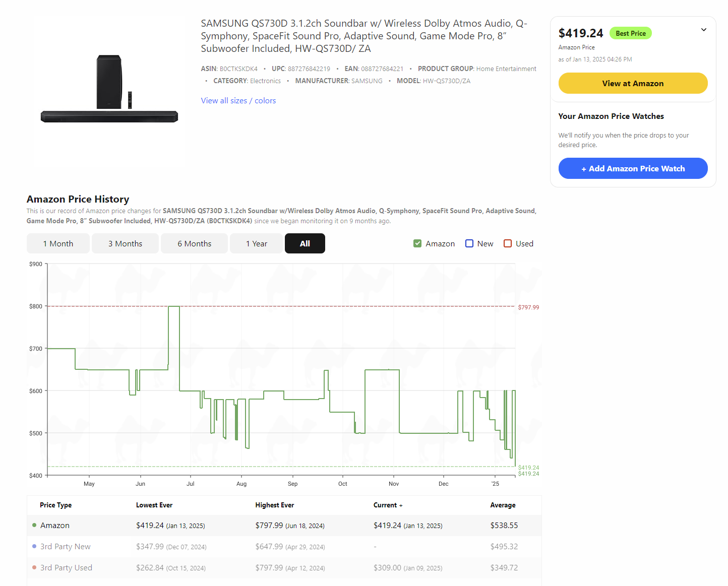Choose the 1 Year range tab

click(256, 243)
